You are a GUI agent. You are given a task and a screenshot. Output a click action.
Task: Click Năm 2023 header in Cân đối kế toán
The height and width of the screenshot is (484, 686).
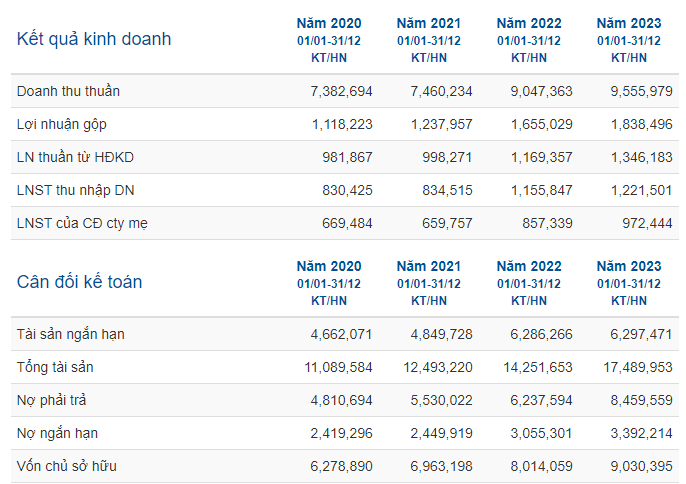[629, 266]
